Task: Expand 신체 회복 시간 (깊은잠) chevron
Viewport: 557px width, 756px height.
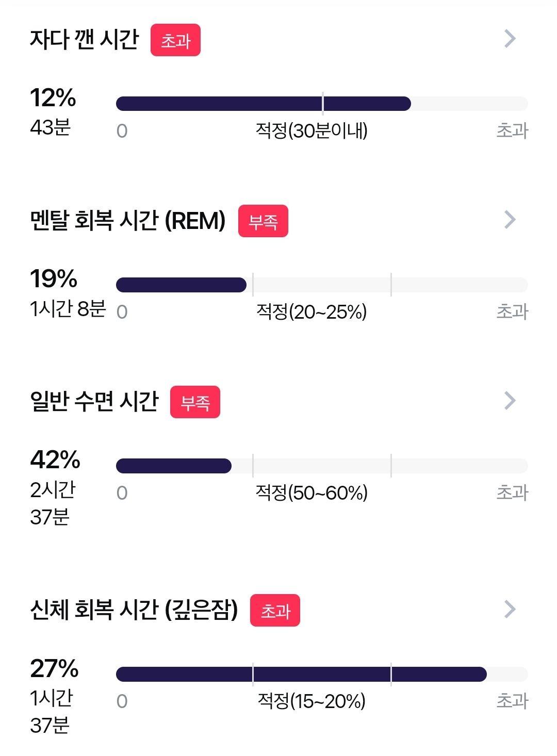Action: 510,609
